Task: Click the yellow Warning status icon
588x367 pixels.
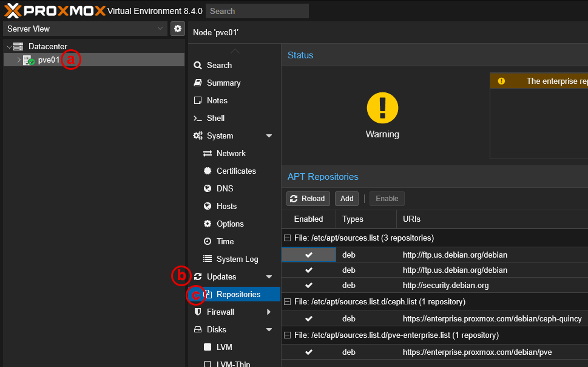Action: pyautogui.click(x=382, y=107)
